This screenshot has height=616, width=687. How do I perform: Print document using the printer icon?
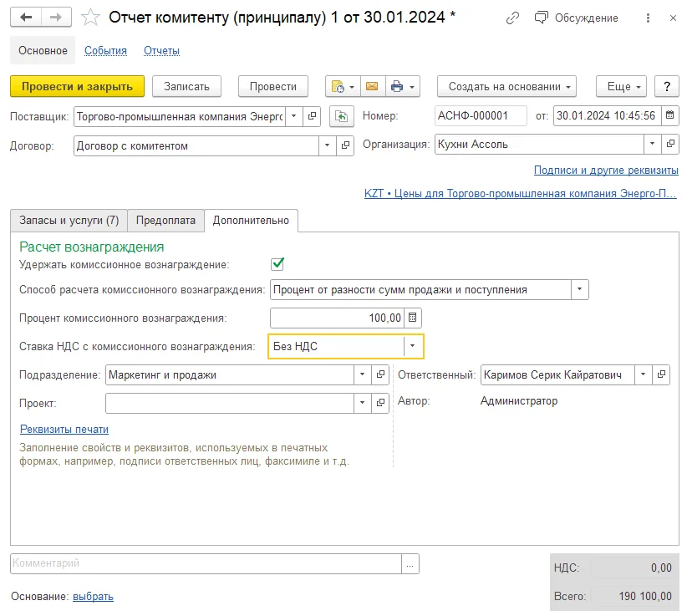pyautogui.click(x=403, y=87)
